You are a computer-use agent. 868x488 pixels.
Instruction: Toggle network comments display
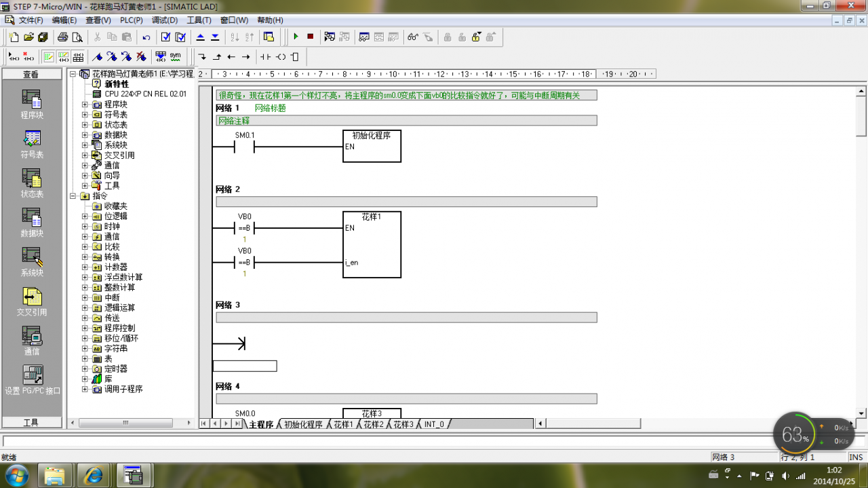(x=63, y=56)
